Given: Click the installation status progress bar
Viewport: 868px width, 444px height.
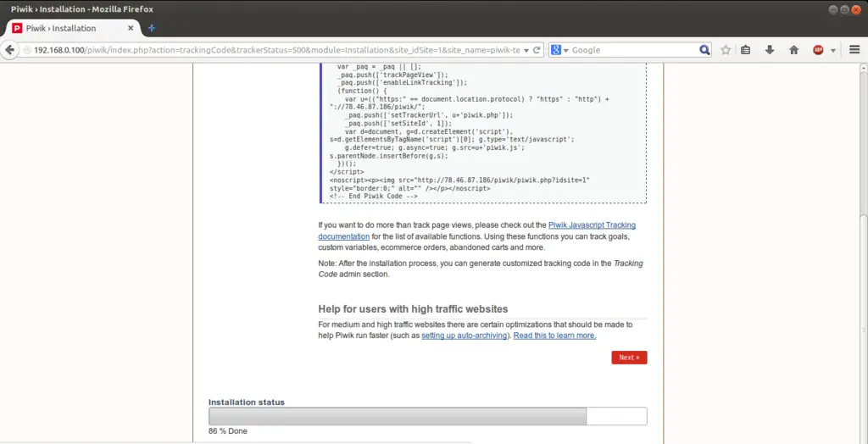Looking at the screenshot, I should [427, 416].
